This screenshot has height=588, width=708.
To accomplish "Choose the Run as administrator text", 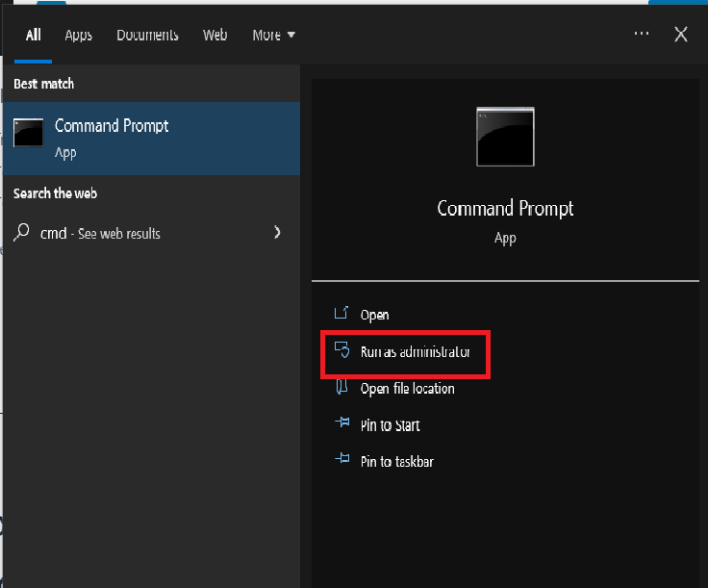I will pos(416,352).
